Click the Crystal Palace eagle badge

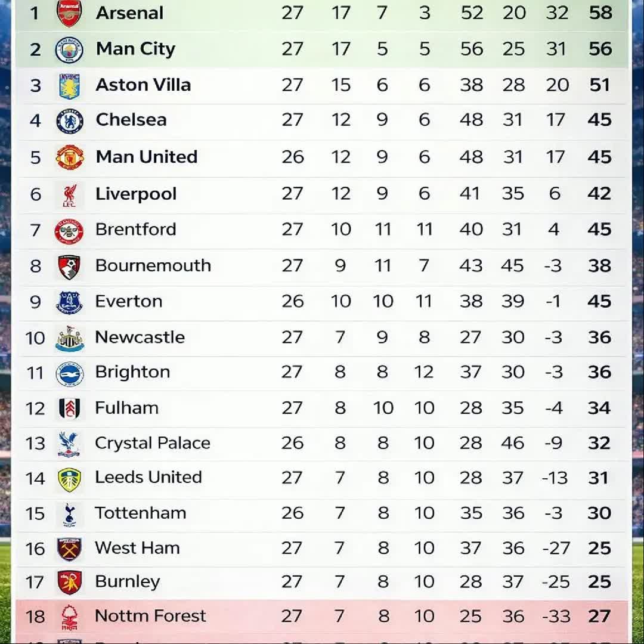tap(69, 444)
